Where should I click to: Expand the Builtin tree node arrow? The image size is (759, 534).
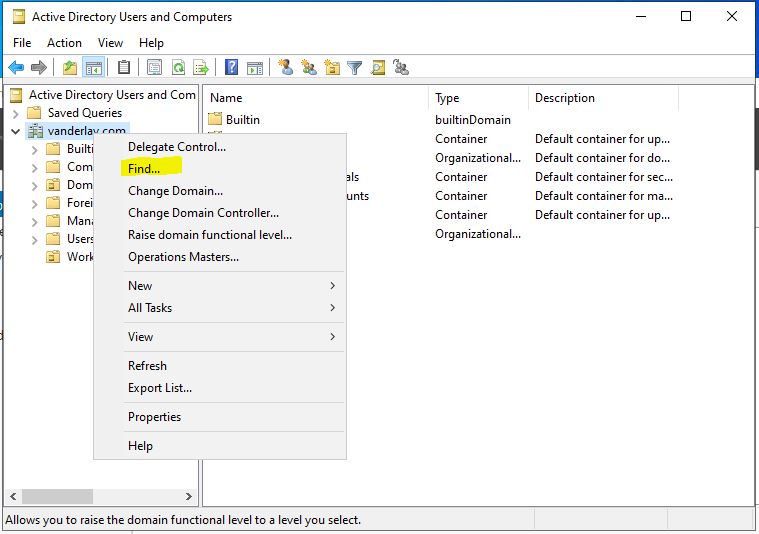coord(34,150)
